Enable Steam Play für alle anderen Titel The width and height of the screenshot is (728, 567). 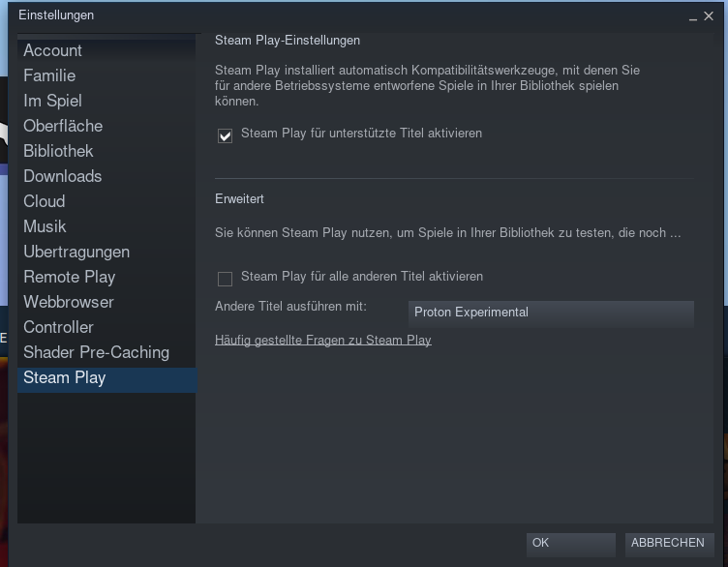point(226,279)
